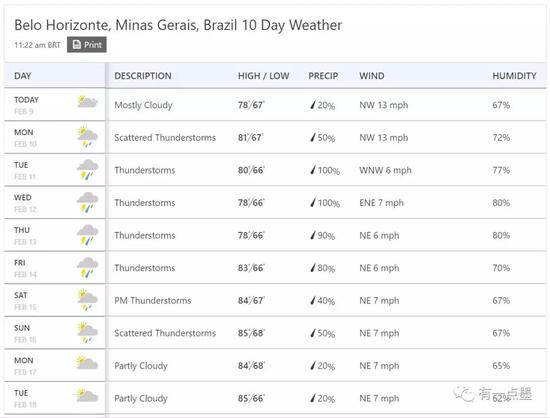
Task: Click Monday Feb 17 partly cloudy icon
Action: click(87, 363)
